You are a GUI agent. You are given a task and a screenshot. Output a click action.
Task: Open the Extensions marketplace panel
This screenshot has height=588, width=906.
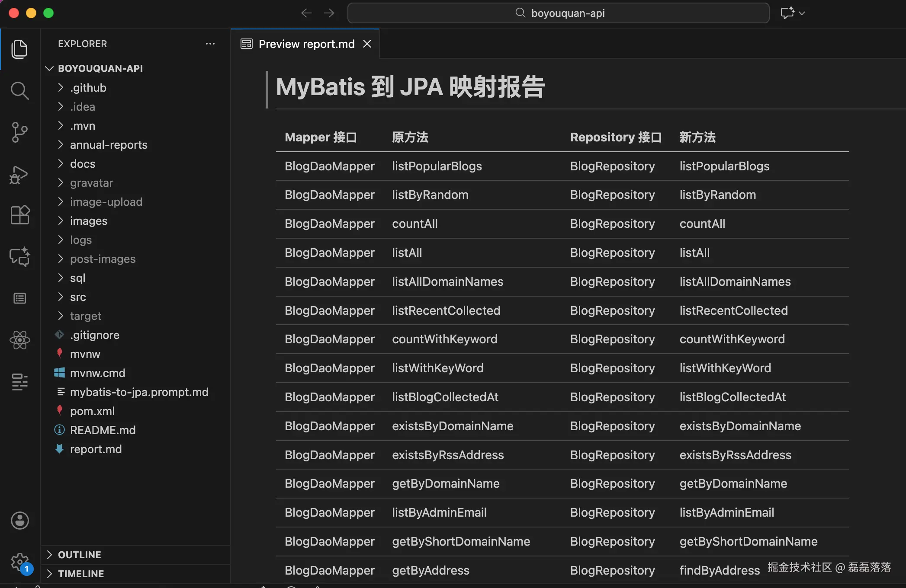click(x=20, y=215)
